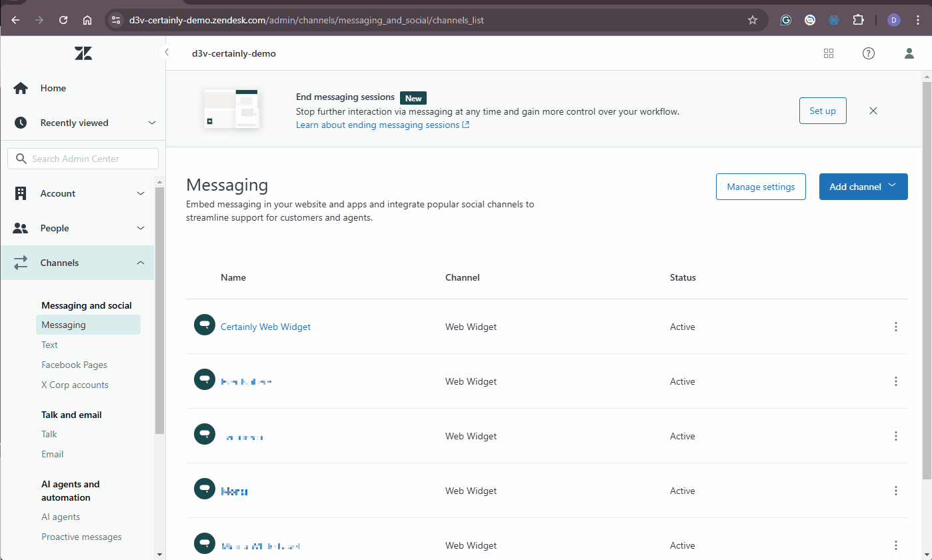This screenshot has height=560, width=932.
Task: Open the help question mark icon
Action: (x=868, y=53)
